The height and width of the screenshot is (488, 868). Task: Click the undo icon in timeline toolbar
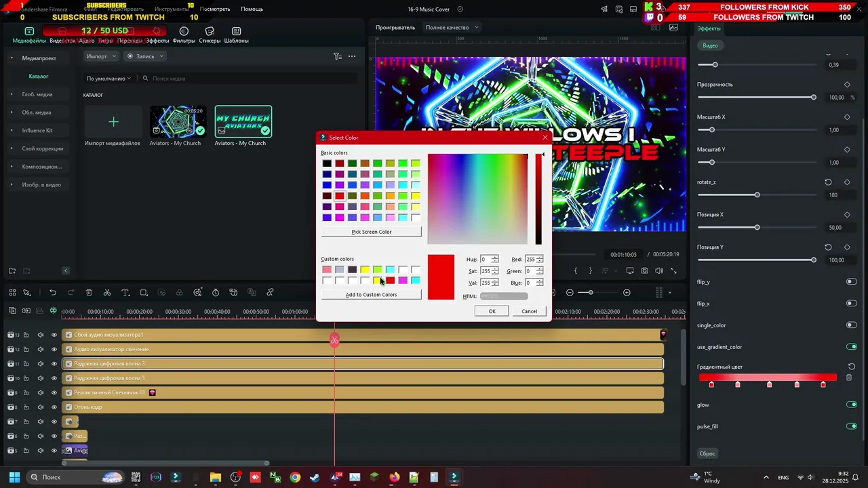coord(53,293)
